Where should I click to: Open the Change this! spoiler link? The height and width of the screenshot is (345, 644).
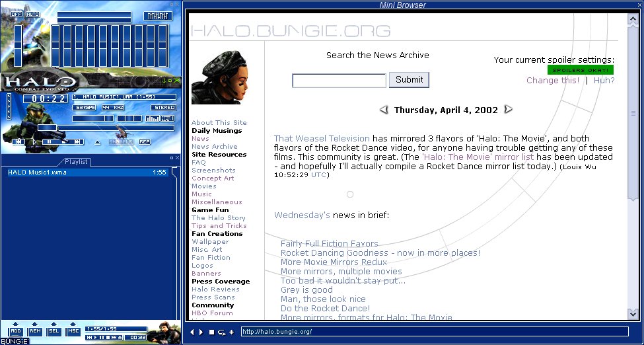(x=553, y=80)
